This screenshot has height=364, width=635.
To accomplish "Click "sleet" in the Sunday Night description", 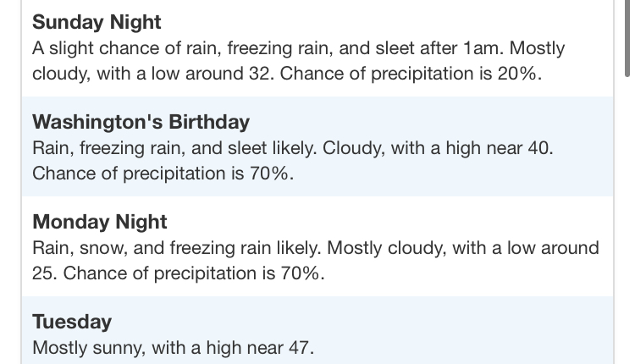I will point(389,48).
